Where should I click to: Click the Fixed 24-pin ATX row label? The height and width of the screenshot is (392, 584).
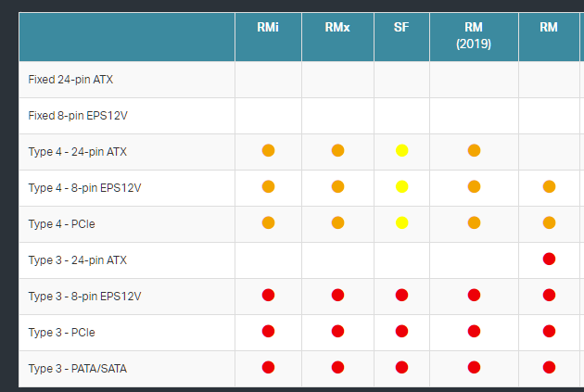pos(70,80)
